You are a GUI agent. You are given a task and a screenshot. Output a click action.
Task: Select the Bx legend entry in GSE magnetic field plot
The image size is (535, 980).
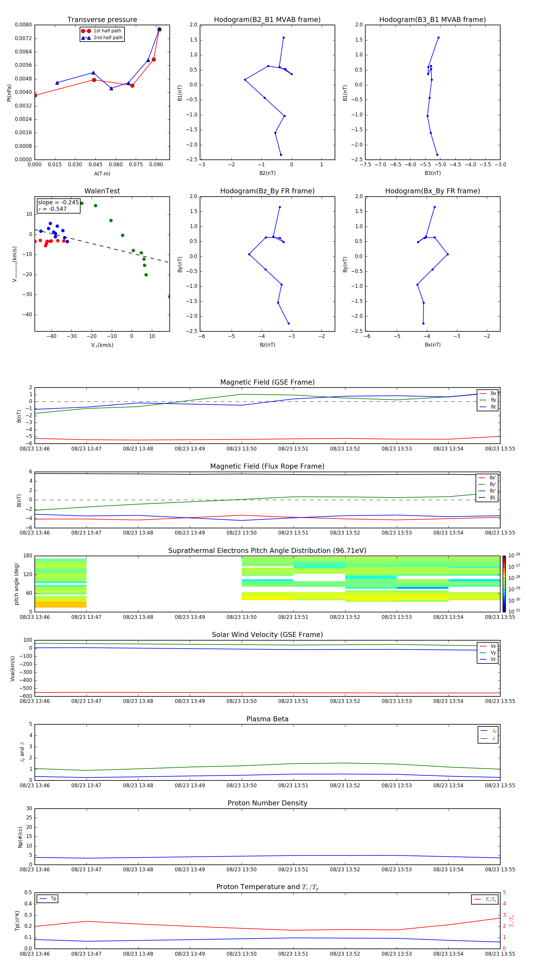pos(488,394)
